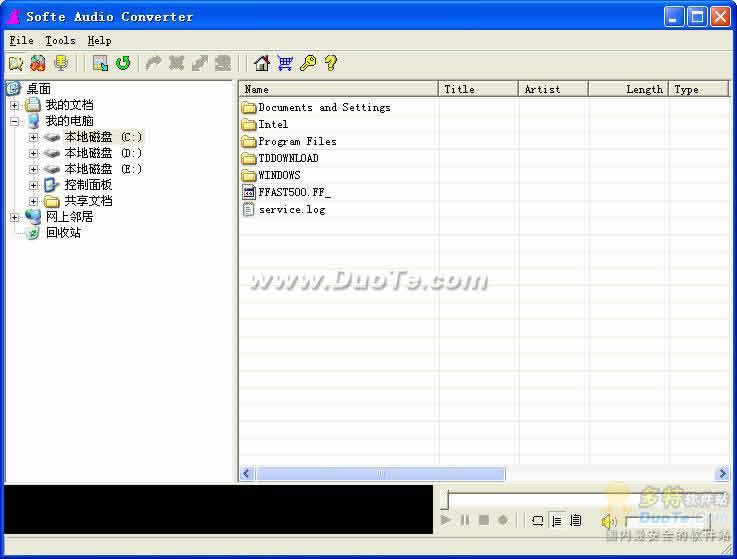Expand the 共享文档 tree node
Image resolution: width=737 pixels, height=559 pixels.
[33, 201]
